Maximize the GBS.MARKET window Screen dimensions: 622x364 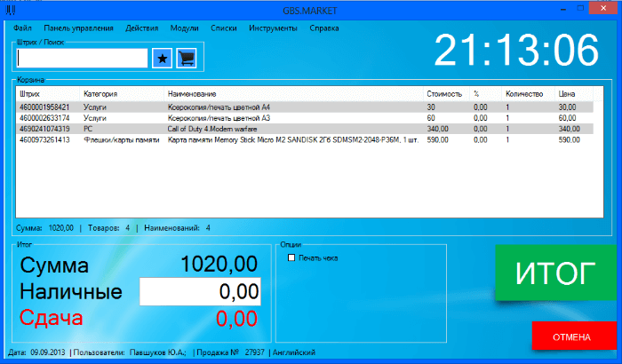pyautogui.click(x=580, y=8)
